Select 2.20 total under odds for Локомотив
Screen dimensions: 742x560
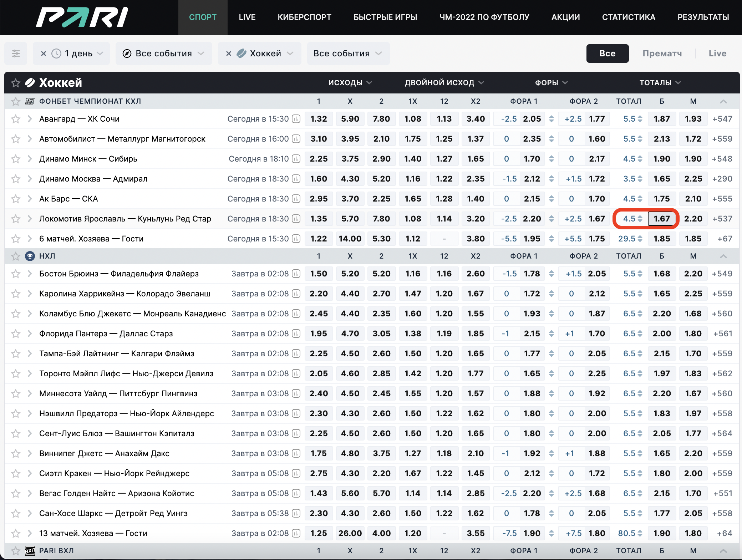tap(693, 219)
